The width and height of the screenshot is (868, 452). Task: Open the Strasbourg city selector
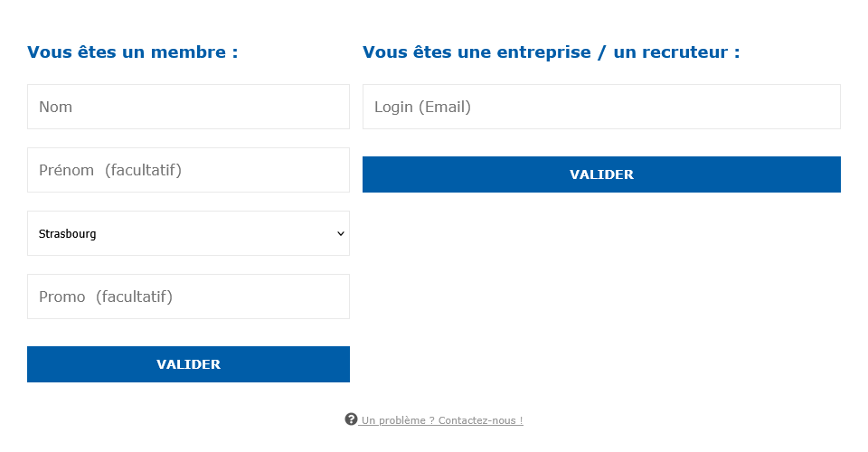coord(188,233)
